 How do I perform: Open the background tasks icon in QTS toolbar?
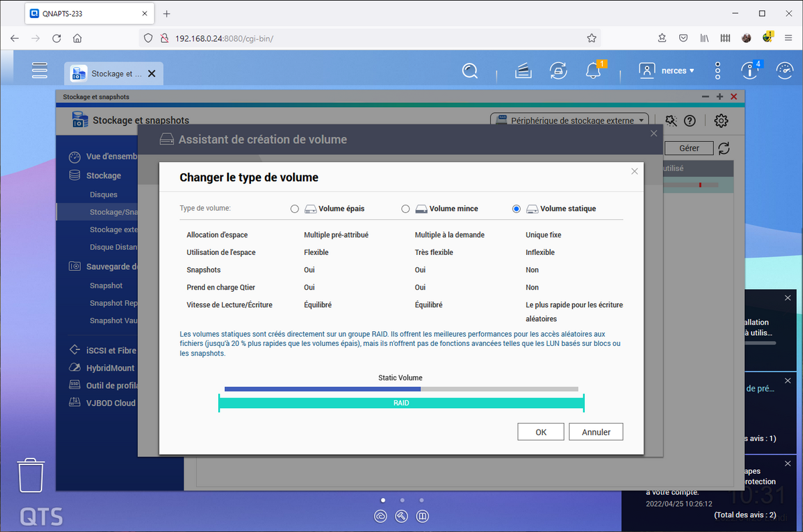pyautogui.click(x=523, y=70)
